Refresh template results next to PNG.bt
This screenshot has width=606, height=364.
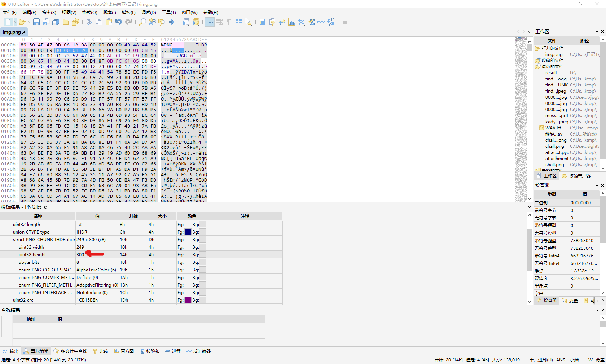[45, 207]
